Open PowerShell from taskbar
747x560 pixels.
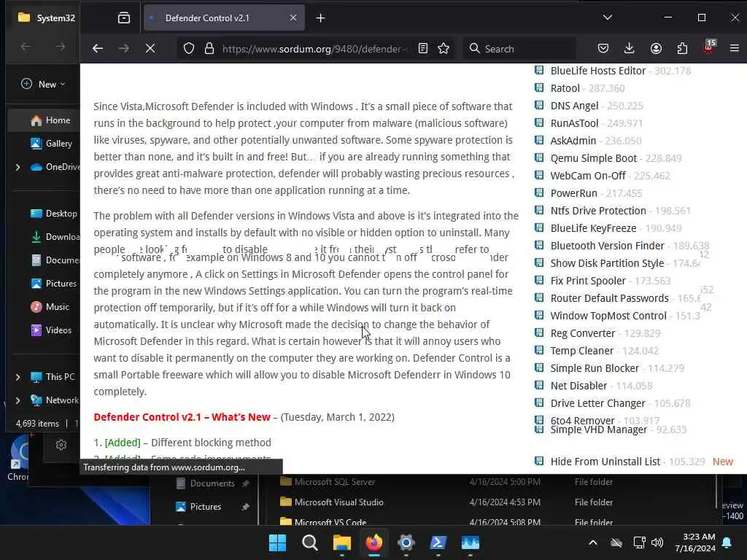(438, 542)
